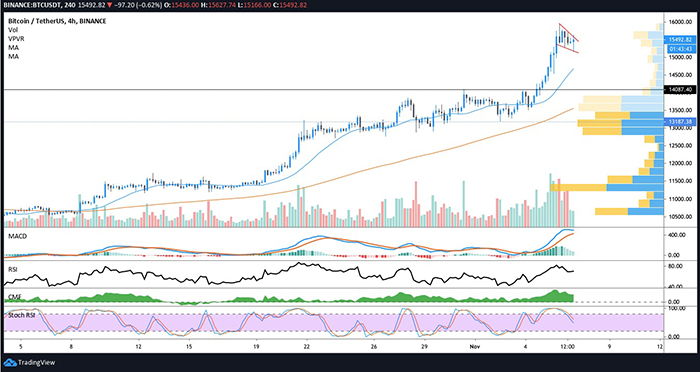Click the 12500.00 price axis label
Viewport: 700px width, 372px height.
680,146
